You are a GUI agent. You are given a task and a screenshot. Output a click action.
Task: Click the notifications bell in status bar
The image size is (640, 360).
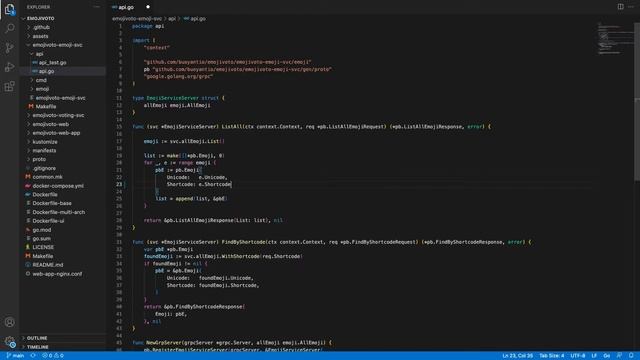coord(631,356)
